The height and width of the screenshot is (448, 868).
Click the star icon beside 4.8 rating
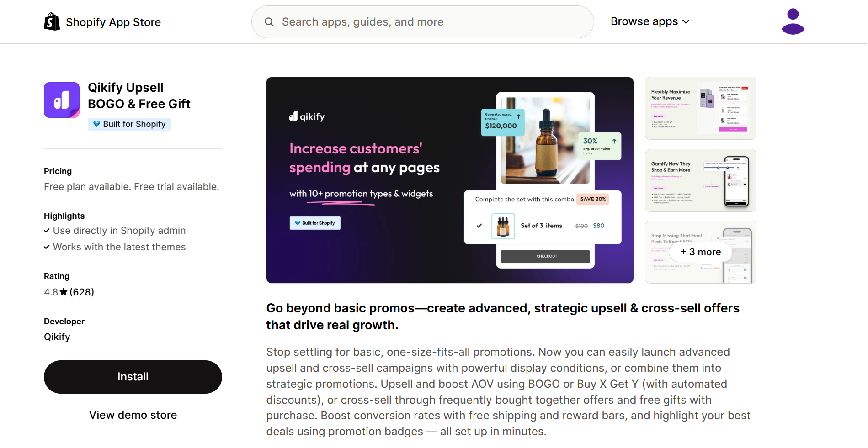[64, 292]
